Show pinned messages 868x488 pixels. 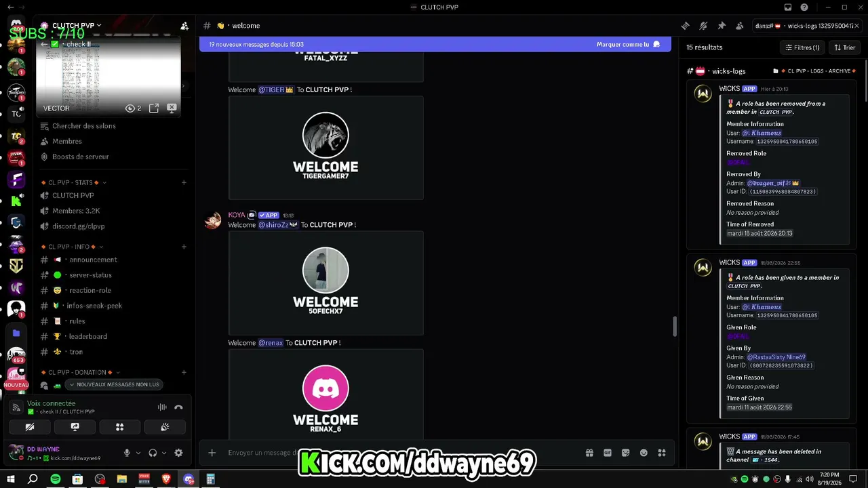(722, 26)
